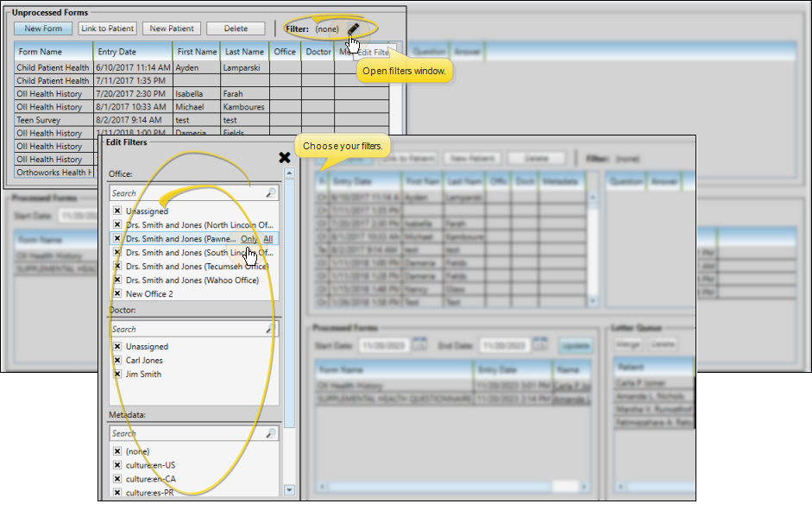Screen dimensions: 812x510
Task: Click the New Form button
Action: tap(44, 28)
